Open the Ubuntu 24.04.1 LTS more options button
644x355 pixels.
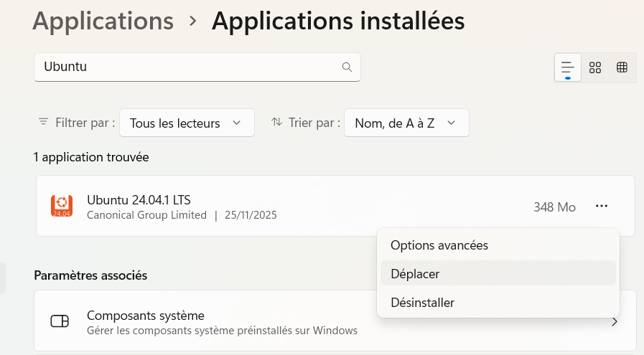tap(602, 206)
